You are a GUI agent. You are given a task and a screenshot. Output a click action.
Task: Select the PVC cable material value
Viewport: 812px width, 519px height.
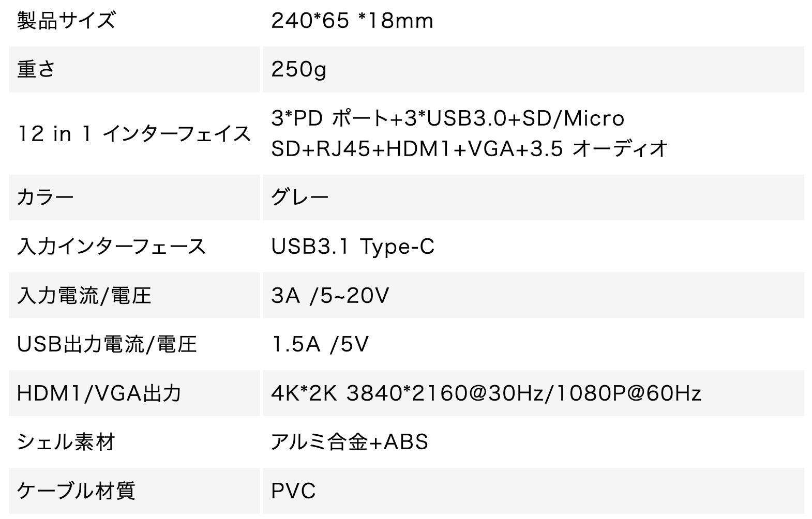point(293,491)
